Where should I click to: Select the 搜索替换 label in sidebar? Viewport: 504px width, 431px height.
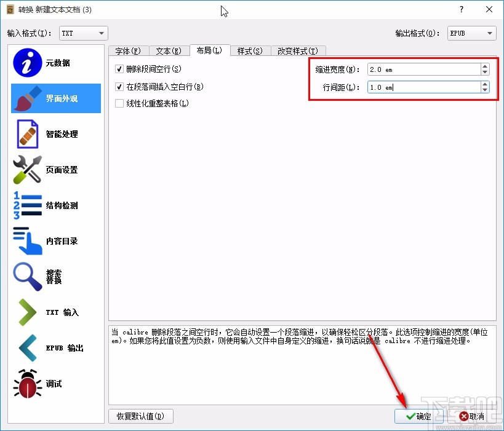click(54, 277)
